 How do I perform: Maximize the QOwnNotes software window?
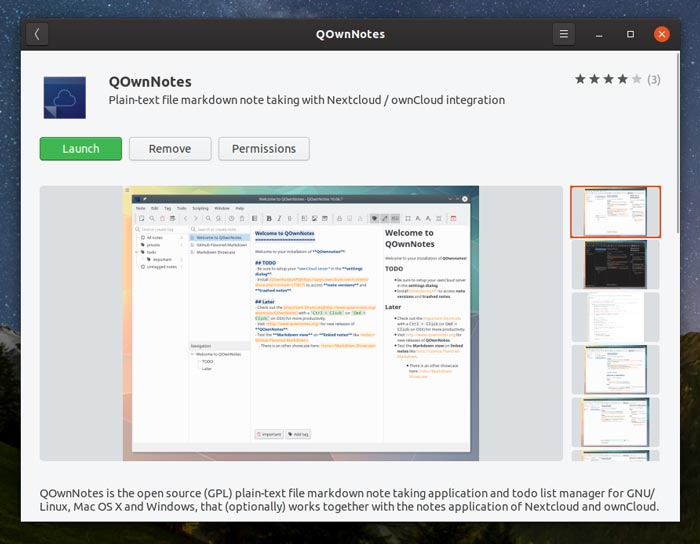coord(630,34)
